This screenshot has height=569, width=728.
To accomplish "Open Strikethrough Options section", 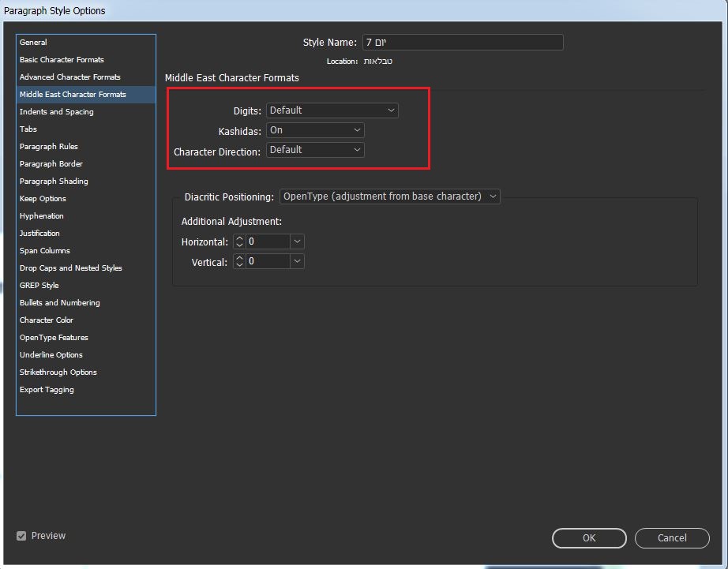I will (x=86, y=372).
